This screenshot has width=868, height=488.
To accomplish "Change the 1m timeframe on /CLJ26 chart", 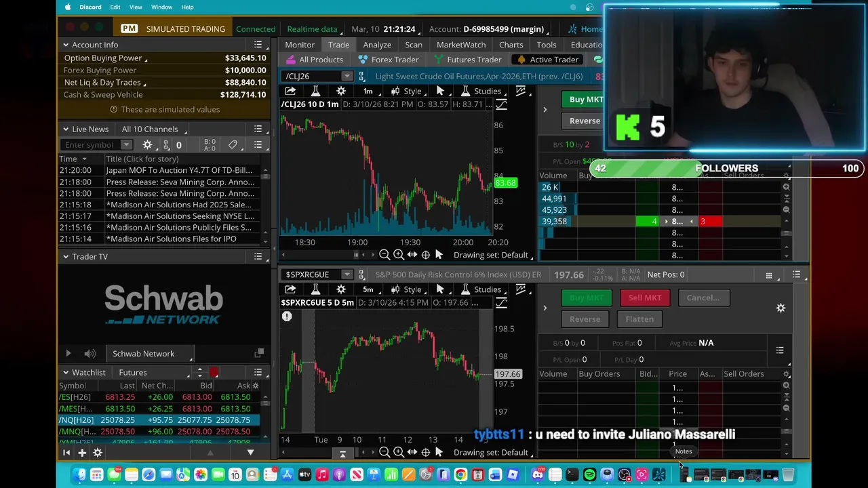I will (368, 91).
